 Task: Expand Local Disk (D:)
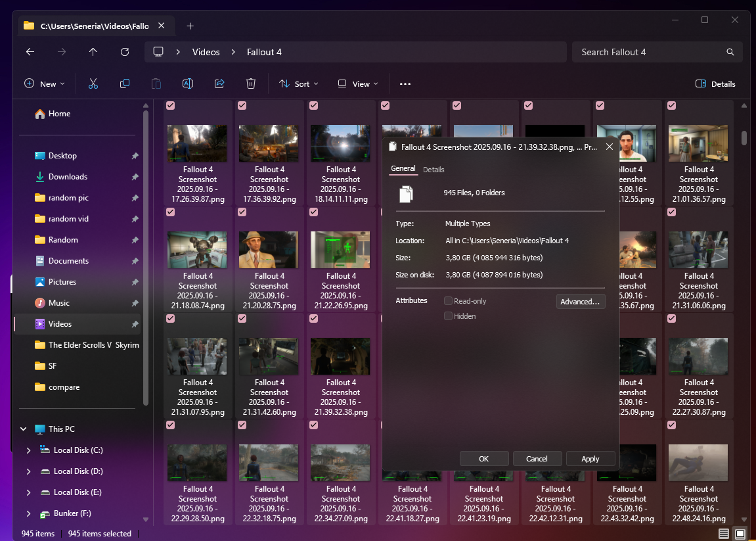28,471
